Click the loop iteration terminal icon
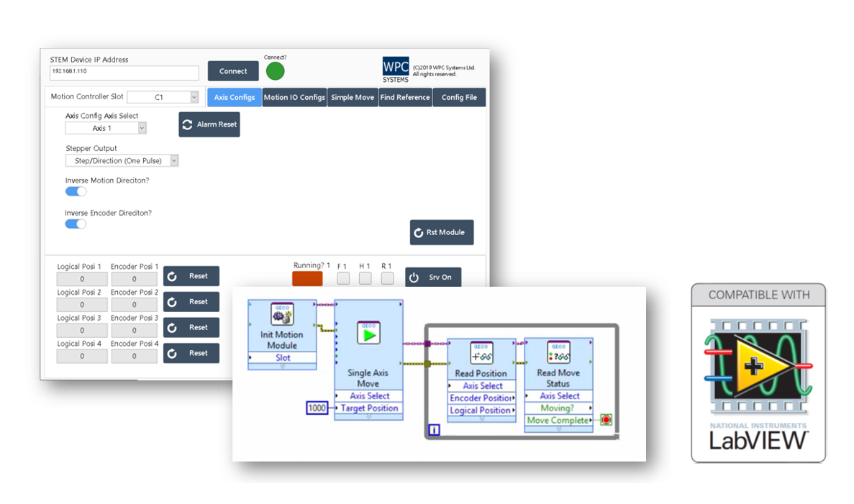854x504 pixels. (x=434, y=431)
